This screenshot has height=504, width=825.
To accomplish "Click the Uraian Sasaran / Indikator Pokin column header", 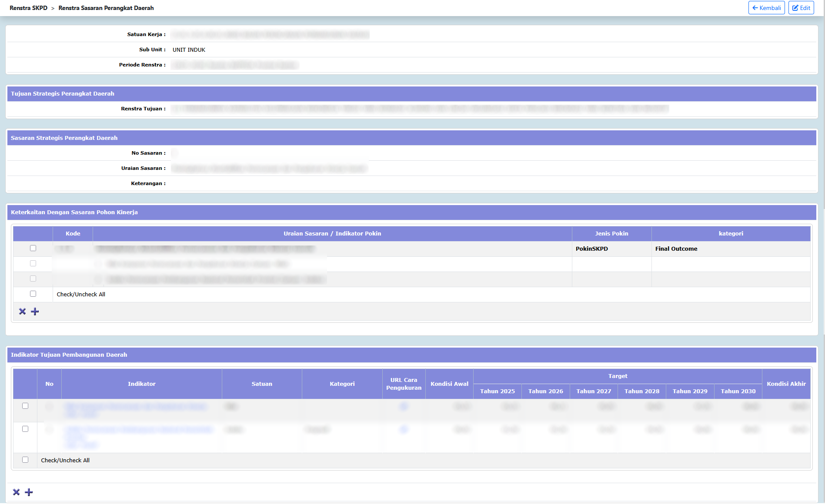I will click(x=332, y=234).
